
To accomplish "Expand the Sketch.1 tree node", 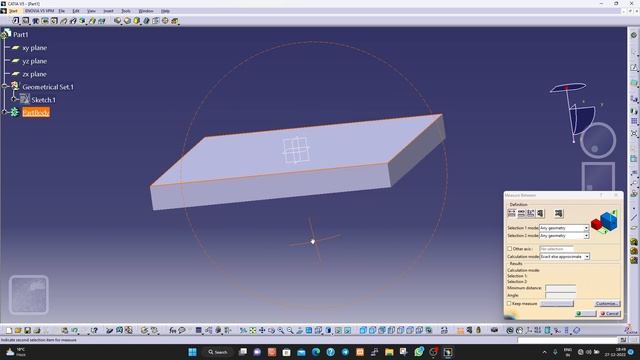I will click(x=13, y=99).
